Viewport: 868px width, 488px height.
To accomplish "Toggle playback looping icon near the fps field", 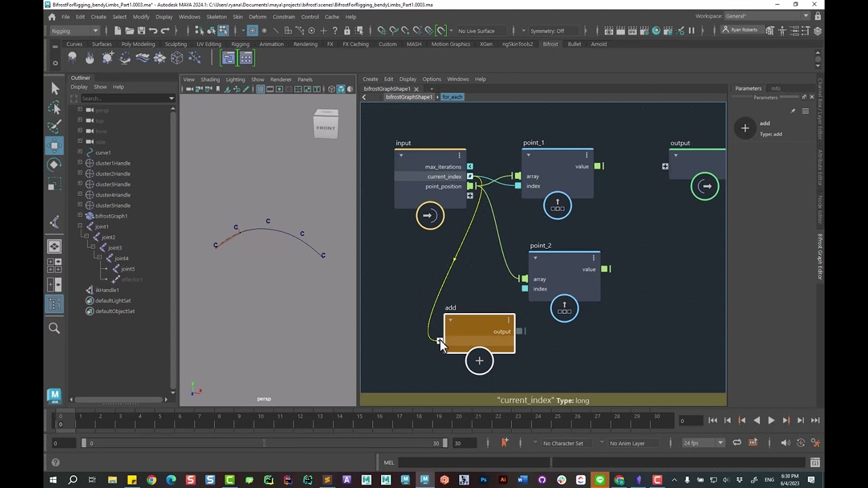I will click(737, 443).
